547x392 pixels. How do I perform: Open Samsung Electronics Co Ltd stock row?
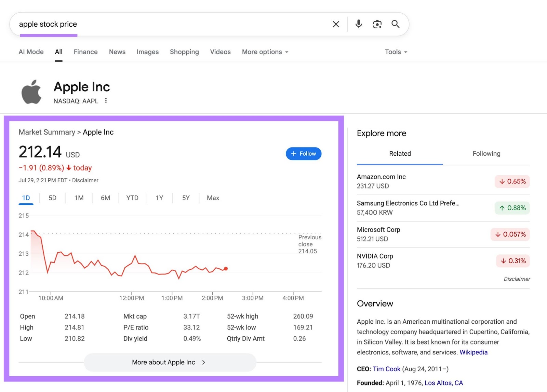443,208
